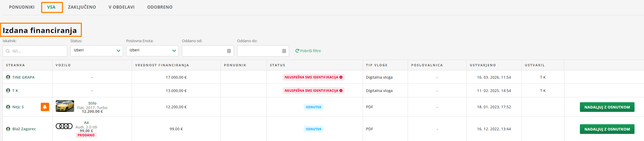The image size is (644, 141).
Task: Continue draft for Blaž Zagorec
Action: click(607, 129)
